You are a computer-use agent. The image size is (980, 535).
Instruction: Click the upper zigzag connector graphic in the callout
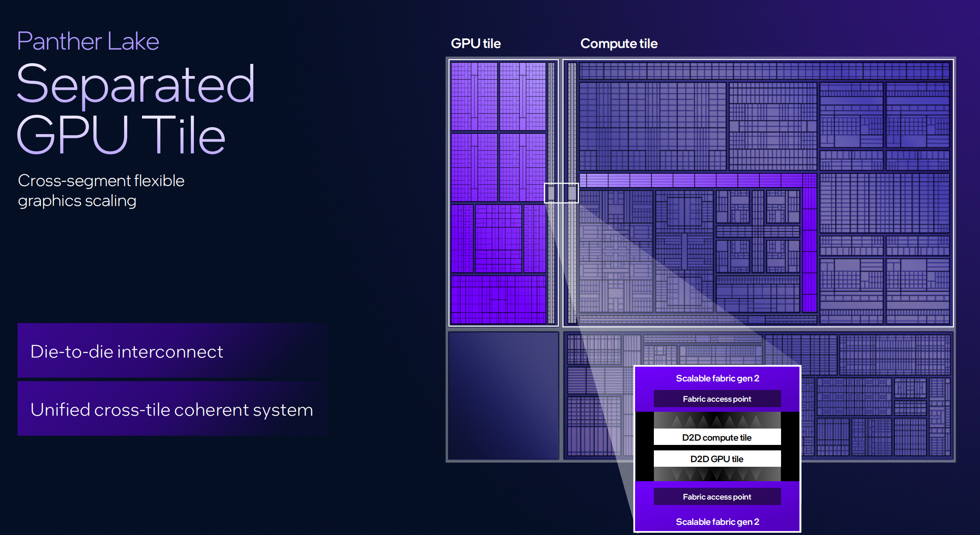click(x=717, y=421)
